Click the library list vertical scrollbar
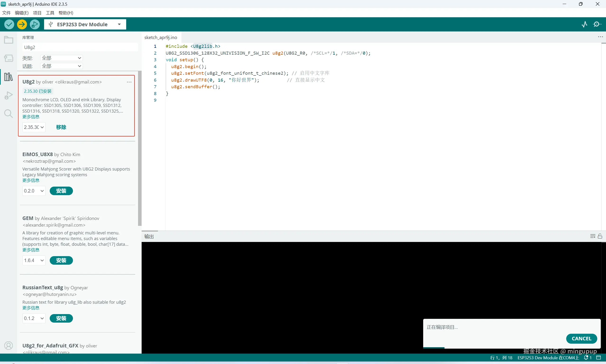Viewport: 606px width, 364px height. pyautogui.click(x=140, y=147)
